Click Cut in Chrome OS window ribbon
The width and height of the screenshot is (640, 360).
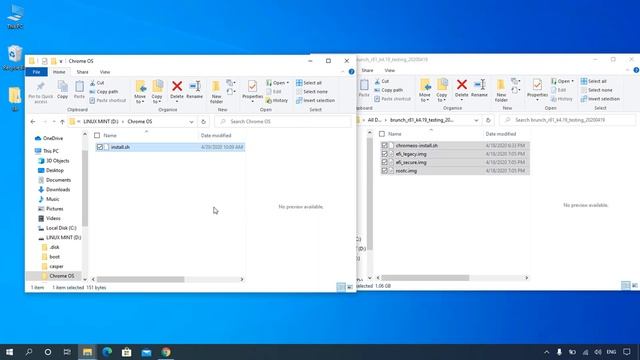tap(97, 83)
